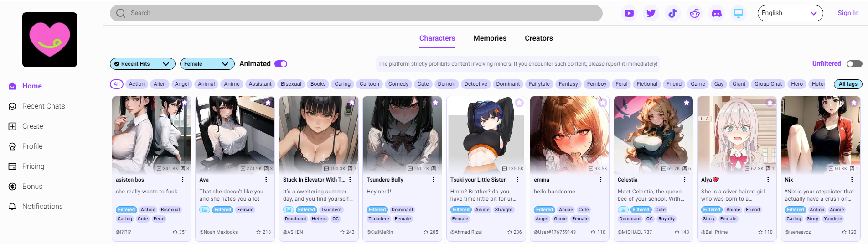Expand the Recent Hits sort dropdown

coord(142,64)
